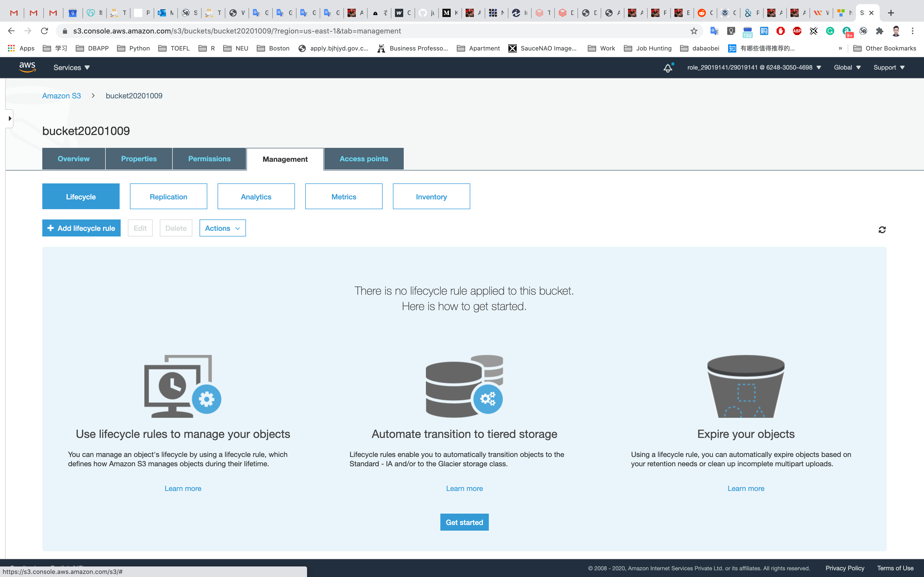This screenshot has width=924, height=577.
Task: Bookmark this page with star icon
Action: tap(694, 31)
